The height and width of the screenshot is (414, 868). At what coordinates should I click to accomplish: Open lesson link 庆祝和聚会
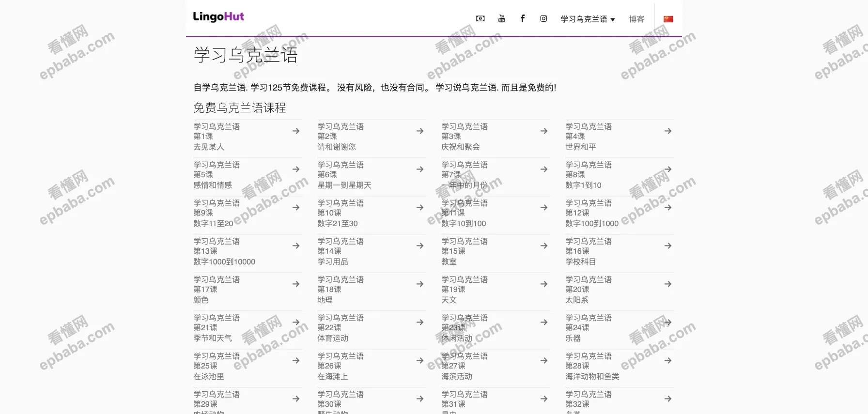click(461, 147)
